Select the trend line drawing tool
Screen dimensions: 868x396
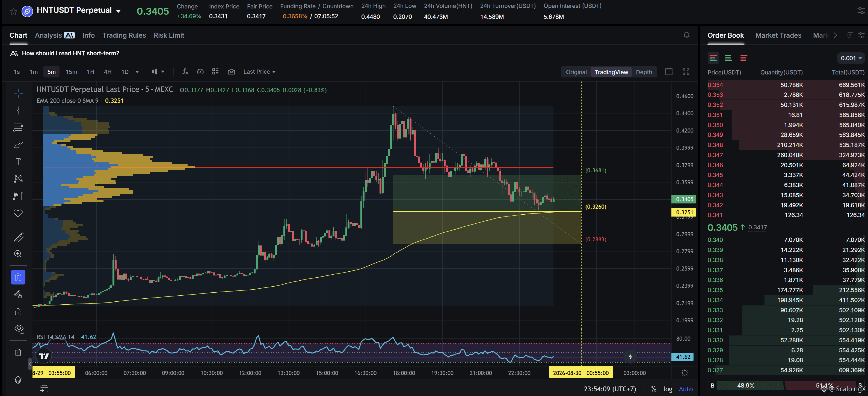tap(18, 110)
